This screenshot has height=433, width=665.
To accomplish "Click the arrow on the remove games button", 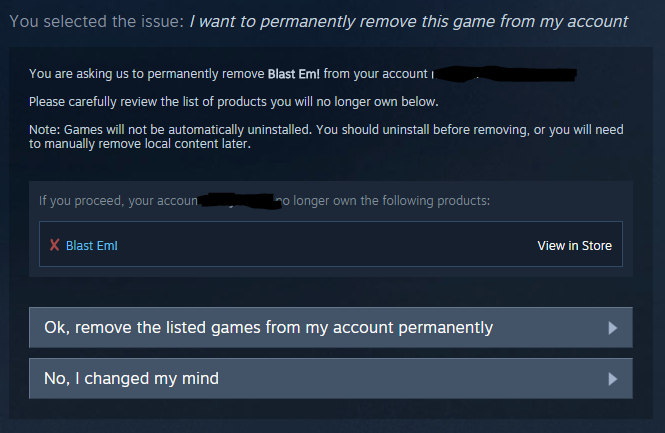I will tap(613, 328).
